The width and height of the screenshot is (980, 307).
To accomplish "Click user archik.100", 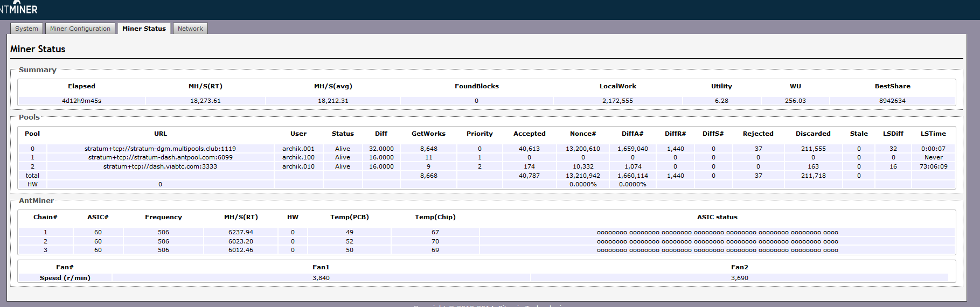I will point(298,157).
